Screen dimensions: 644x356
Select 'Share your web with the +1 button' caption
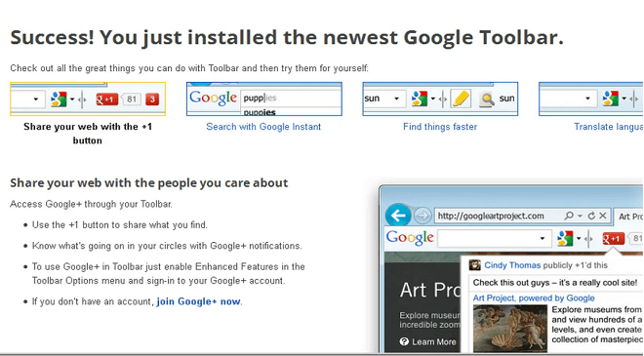[88, 134]
